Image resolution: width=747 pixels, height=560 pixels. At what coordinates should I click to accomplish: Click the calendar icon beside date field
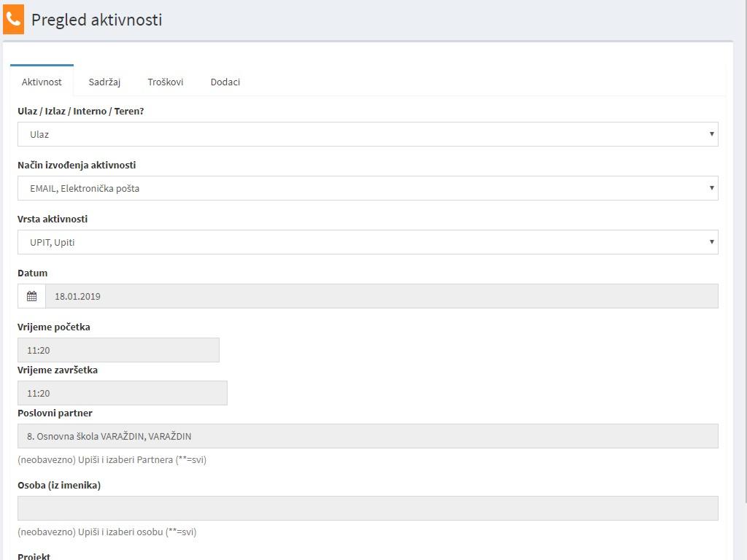tap(31, 296)
